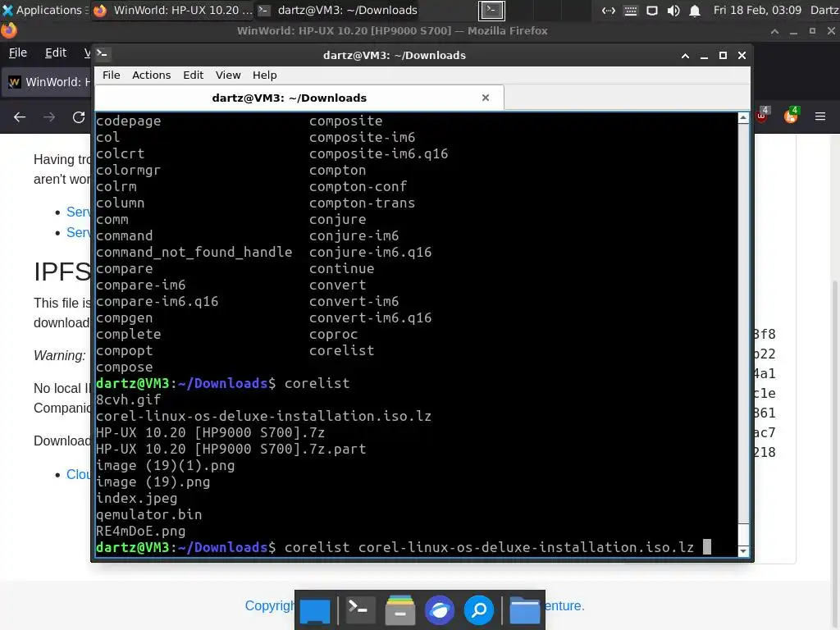Open the terminal Help menu
The image size is (840, 630).
(265, 75)
